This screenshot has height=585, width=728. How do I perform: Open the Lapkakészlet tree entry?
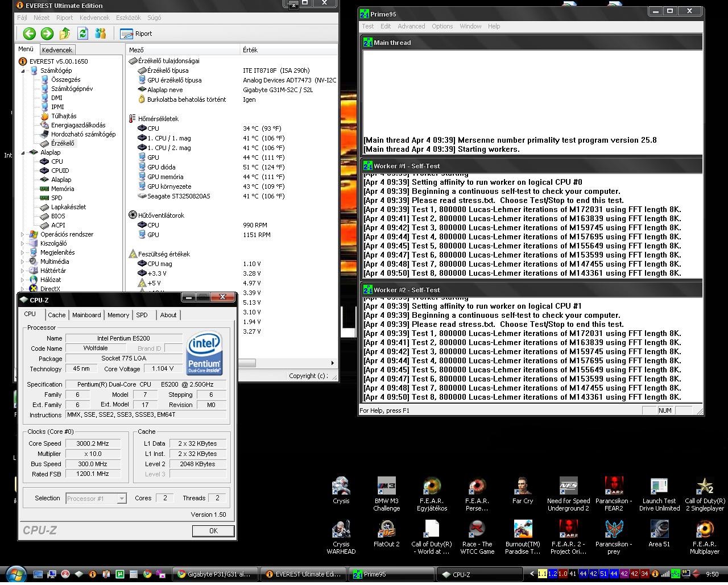click(68, 207)
